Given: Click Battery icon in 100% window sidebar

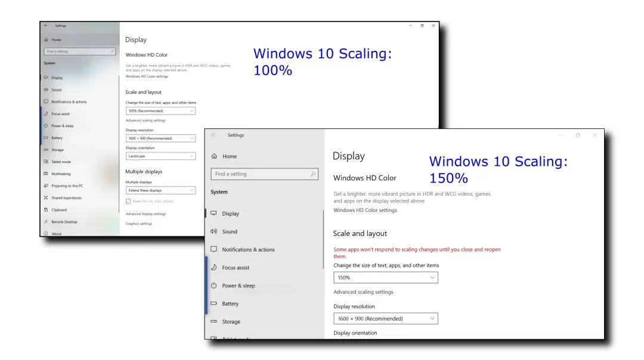Looking at the screenshot, I should point(46,137).
